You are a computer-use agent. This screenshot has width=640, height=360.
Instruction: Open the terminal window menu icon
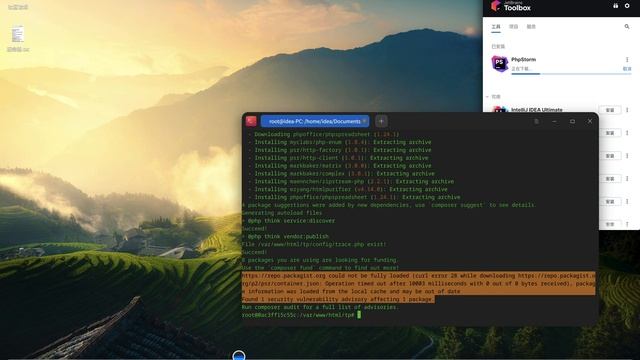[536, 121]
